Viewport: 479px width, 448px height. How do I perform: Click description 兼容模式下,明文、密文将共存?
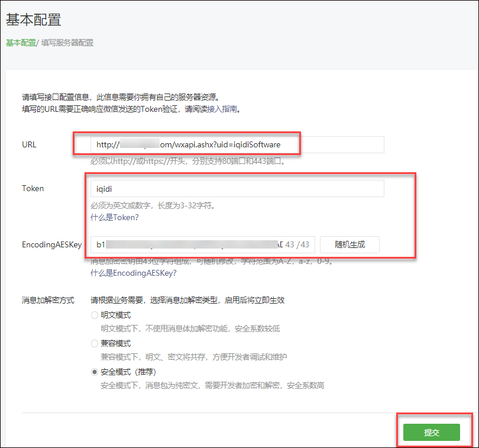(194, 357)
